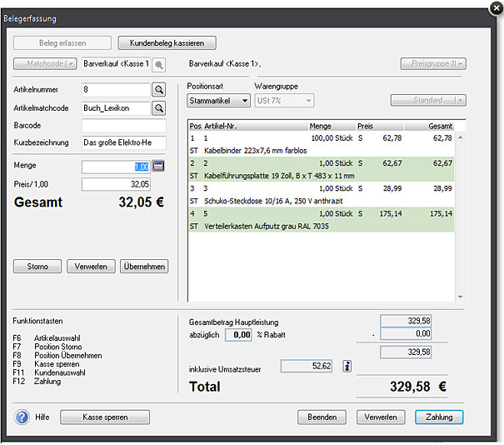Open the Menge calculator icon
Screen dimensions: 504x445
pyautogui.click(x=158, y=166)
